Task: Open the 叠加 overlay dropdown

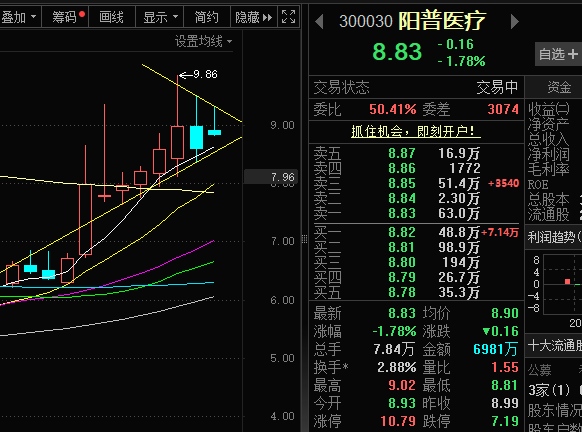Action: tap(19, 17)
